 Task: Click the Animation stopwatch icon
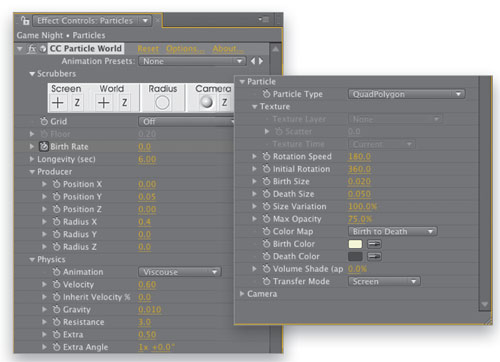57,272
